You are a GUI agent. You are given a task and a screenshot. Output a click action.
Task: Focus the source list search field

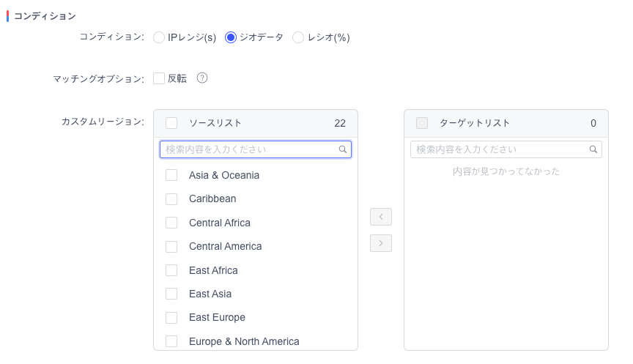[256, 149]
